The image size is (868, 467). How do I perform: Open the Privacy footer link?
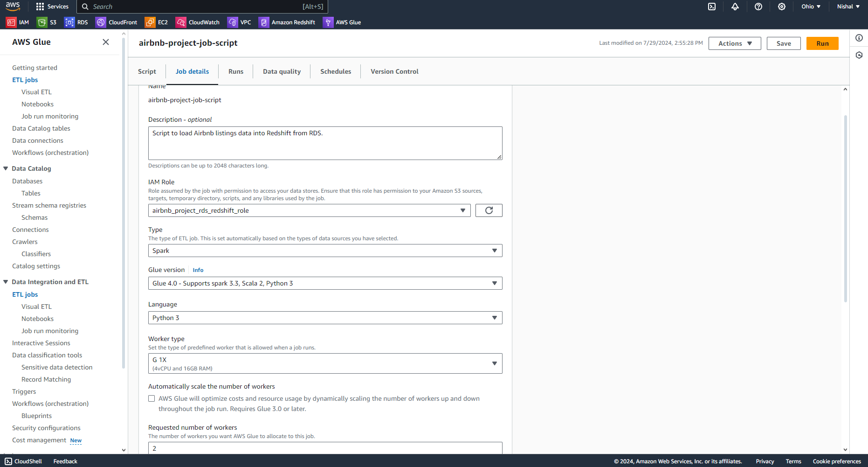(765, 461)
